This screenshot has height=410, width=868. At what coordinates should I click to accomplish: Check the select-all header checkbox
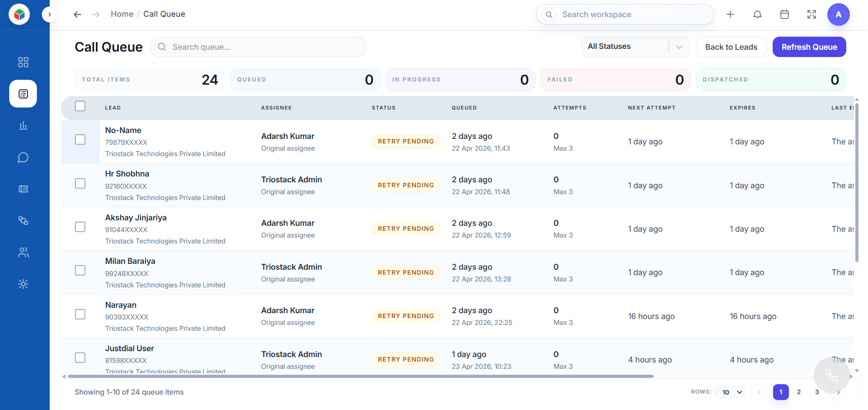(x=80, y=106)
